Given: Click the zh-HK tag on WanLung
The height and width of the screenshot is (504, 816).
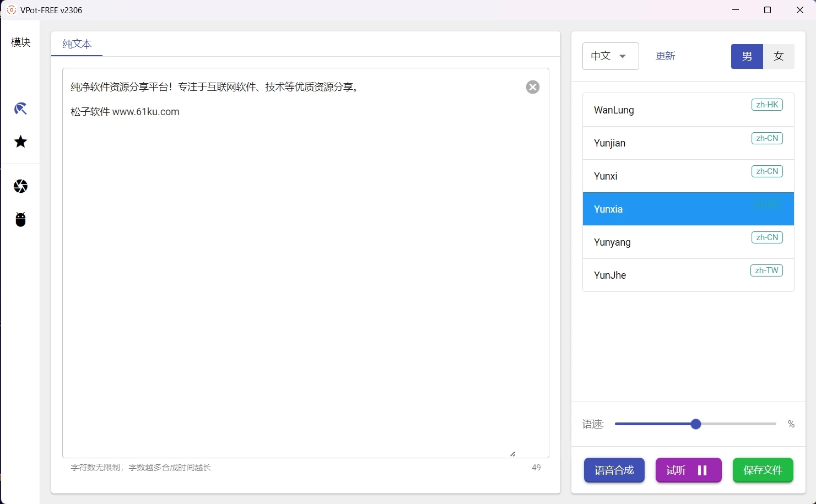Looking at the screenshot, I should coord(767,105).
